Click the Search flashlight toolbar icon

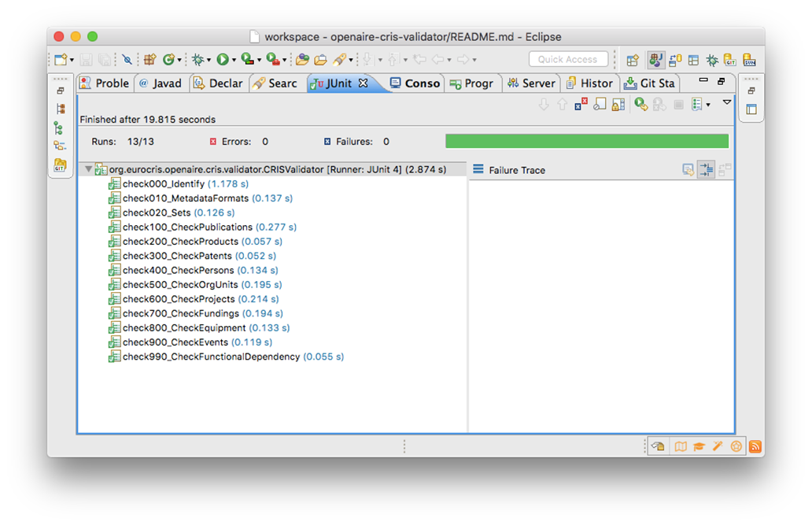click(339, 60)
